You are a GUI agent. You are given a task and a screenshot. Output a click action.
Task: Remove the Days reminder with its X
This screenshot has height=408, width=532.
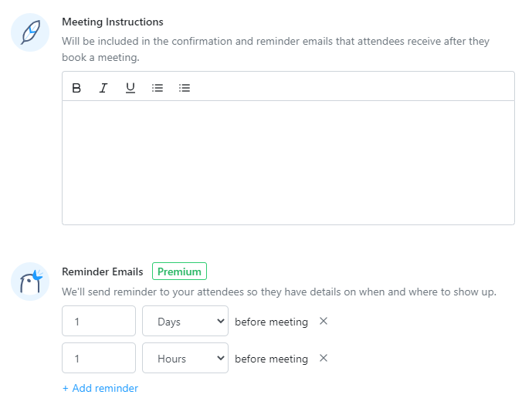(324, 321)
